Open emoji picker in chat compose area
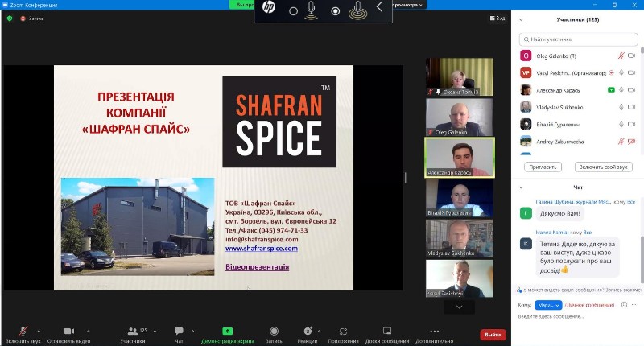This screenshot has width=644, height=346. tap(625, 304)
